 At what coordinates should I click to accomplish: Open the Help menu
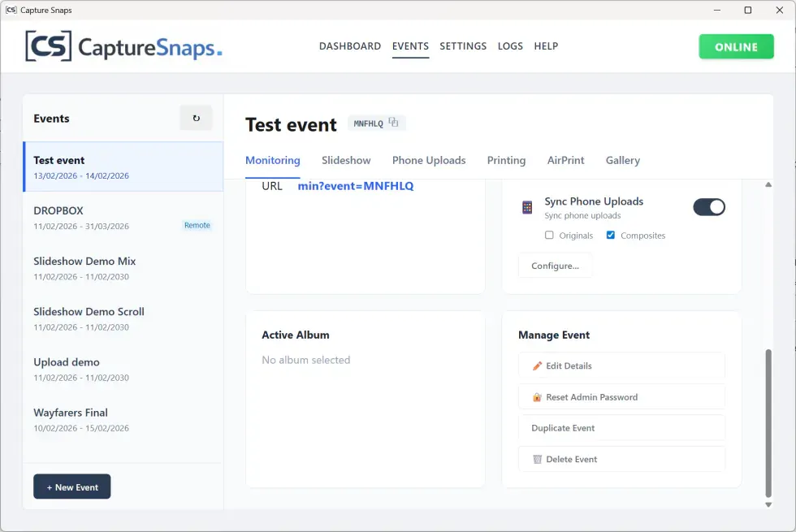[x=546, y=46]
